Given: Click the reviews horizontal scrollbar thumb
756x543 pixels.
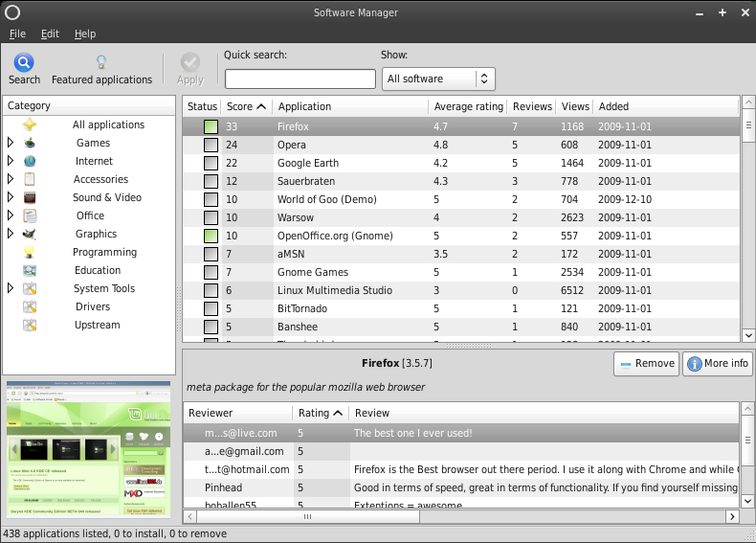Looking at the screenshot, I should [307, 516].
